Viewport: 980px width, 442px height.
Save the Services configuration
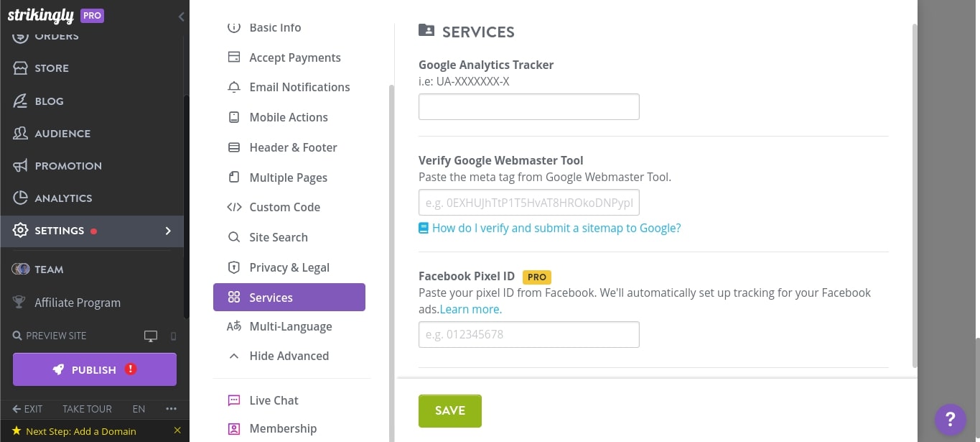(x=449, y=410)
